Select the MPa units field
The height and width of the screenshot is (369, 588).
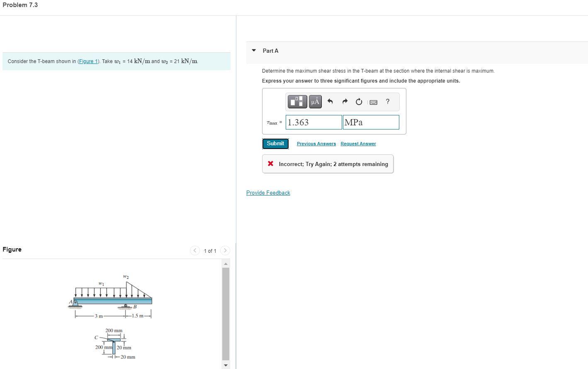[370, 122]
